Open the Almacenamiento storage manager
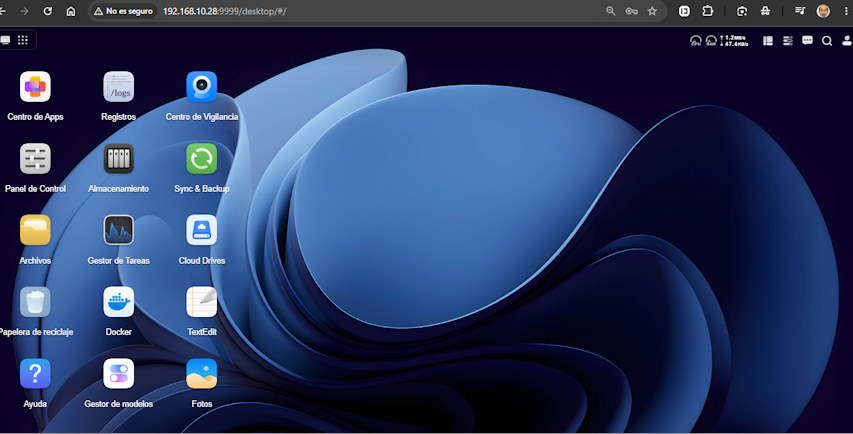The height and width of the screenshot is (434, 853). (119, 159)
